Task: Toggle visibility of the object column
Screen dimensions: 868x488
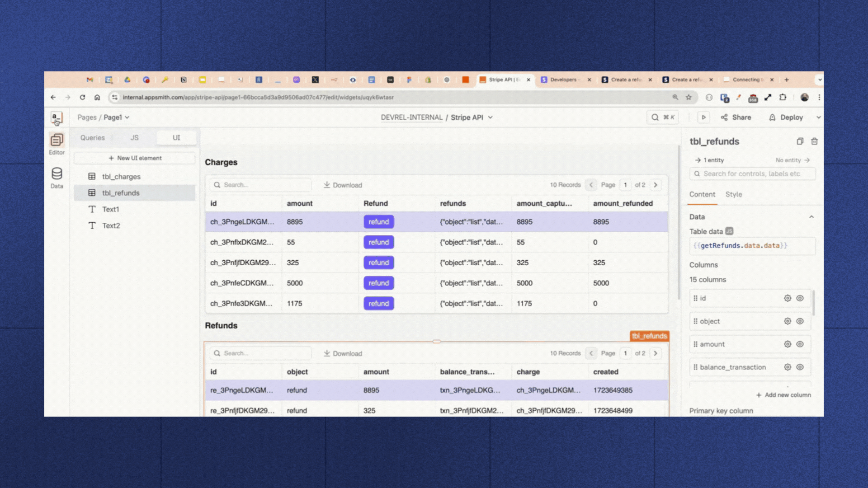Action: 801,321
